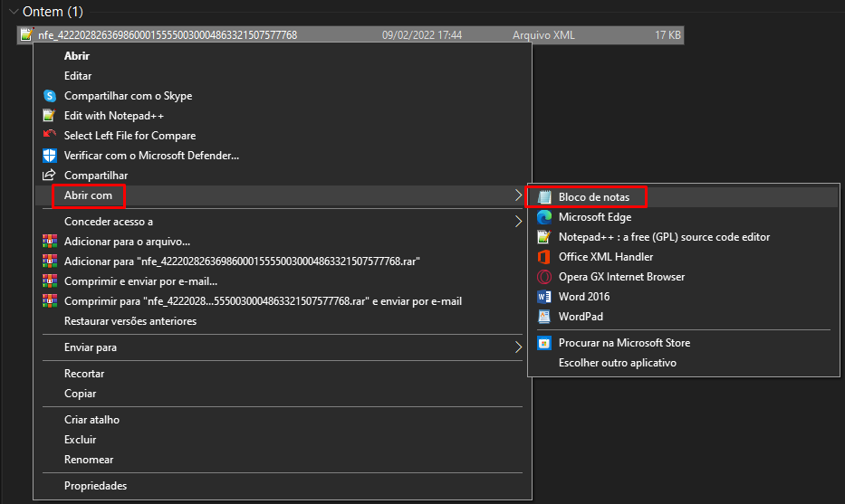This screenshot has width=845, height=504.
Task: Click WinRAR icon beside Comprimir e enviar por e-mail
Action: 50,281
